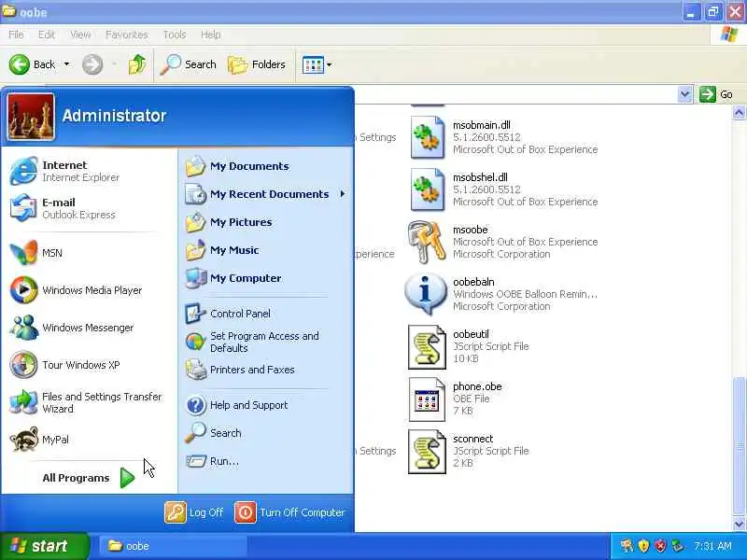Screen dimensions: 747x560
Task: Click the Administrator chess user picture
Action: coord(31,117)
